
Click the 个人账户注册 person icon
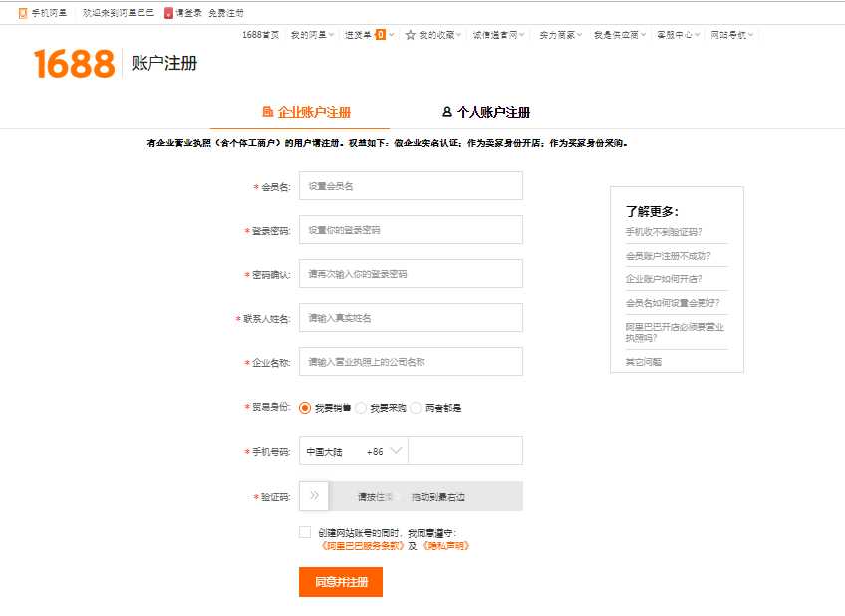tap(446, 112)
